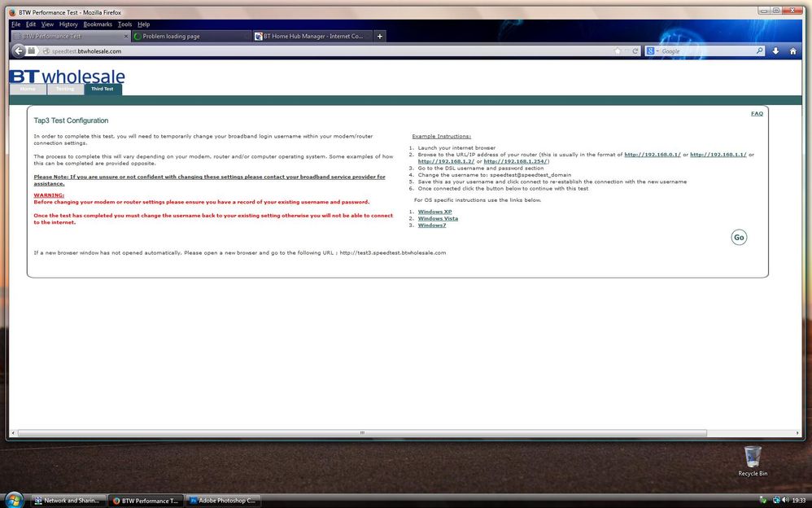
Task: Close the BTW Performance Test tab
Action: point(126,37)
